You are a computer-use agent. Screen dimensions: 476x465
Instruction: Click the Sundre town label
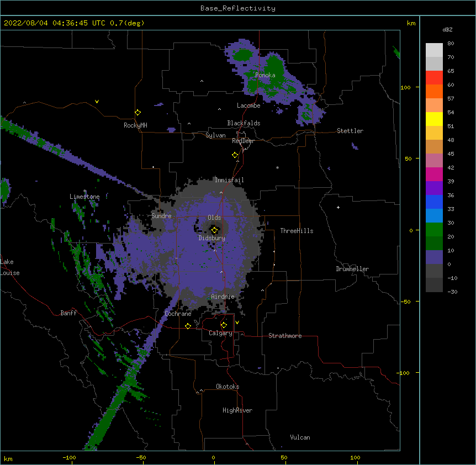(x=161, y=216)
